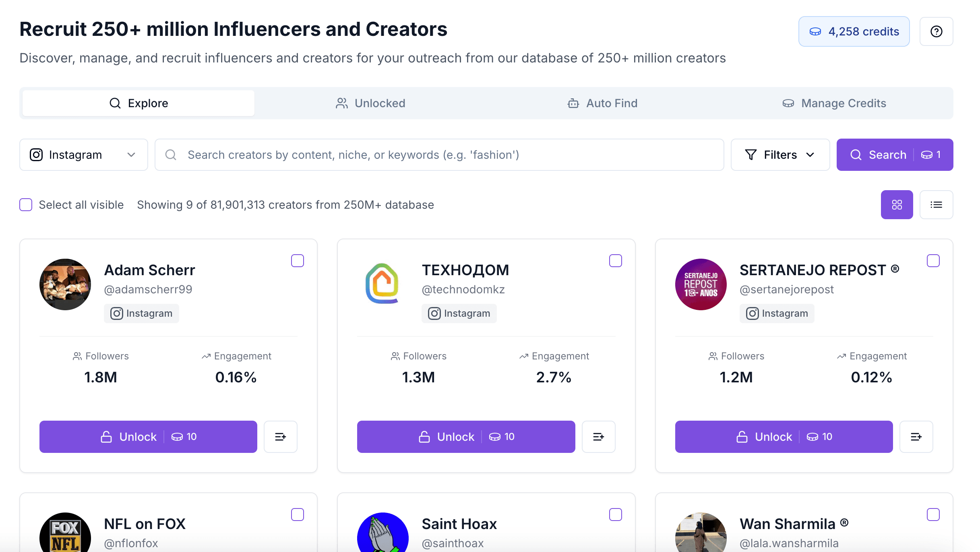Open the help question mark icon
The image size is (980, 552).
(x=936, y=31)
